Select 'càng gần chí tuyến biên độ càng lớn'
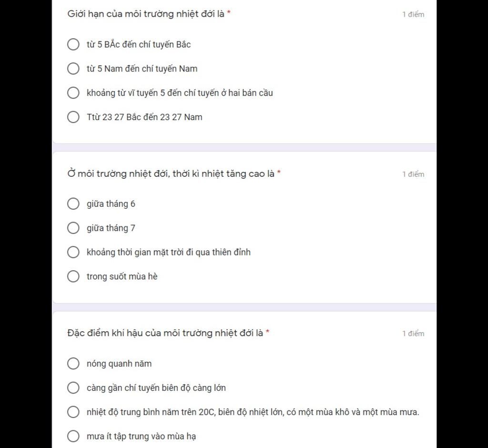Viewport: 488px width, 448px height. (x=73, y=387)
